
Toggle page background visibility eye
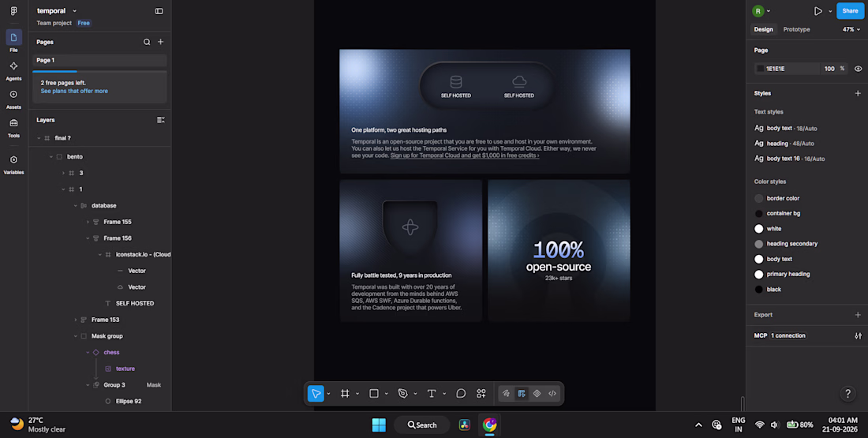click(858, 69)
